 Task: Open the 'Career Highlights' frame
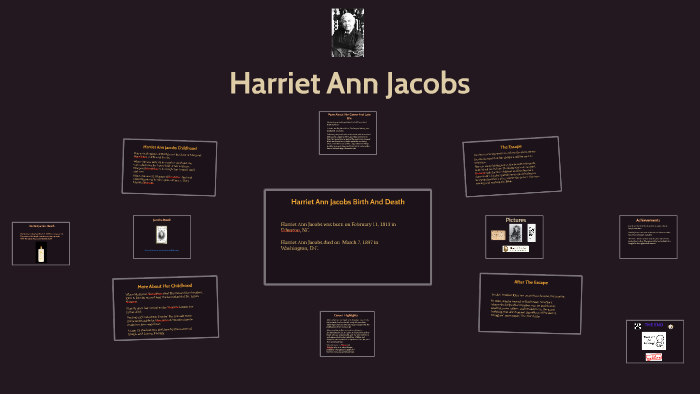pos(347,334)
